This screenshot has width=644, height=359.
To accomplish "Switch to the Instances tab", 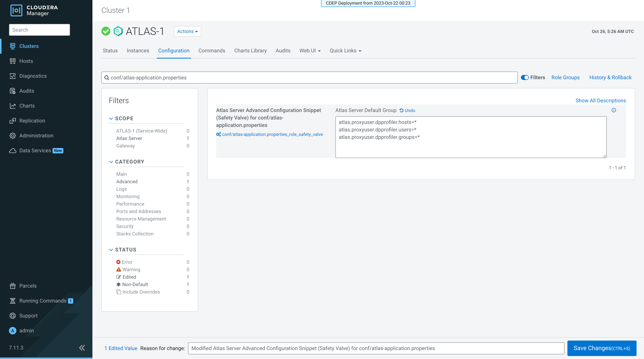I will pos(138,51).
